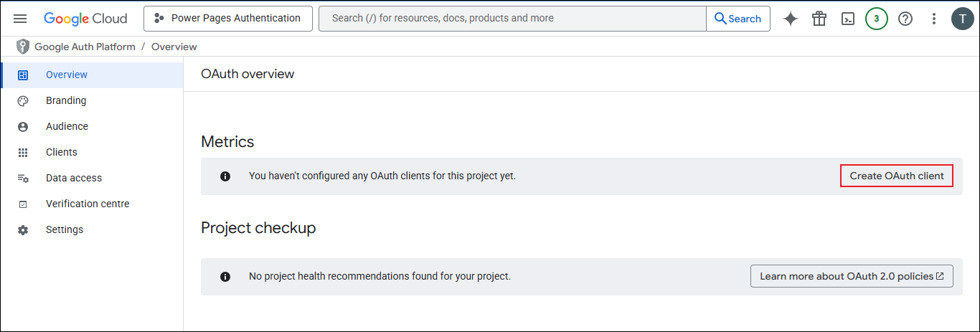Open the notifications badge showing 3
Image resolution: width=980 pixels, height=332 pixels.
pyautogui.click(x=877, y=19)
